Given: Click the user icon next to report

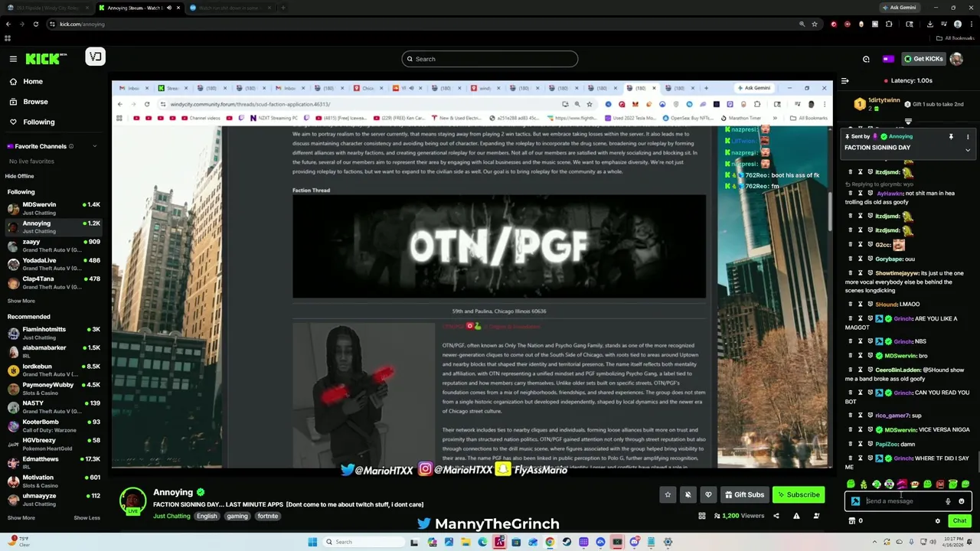Looking at the screenshot, I should click(816, 516).
